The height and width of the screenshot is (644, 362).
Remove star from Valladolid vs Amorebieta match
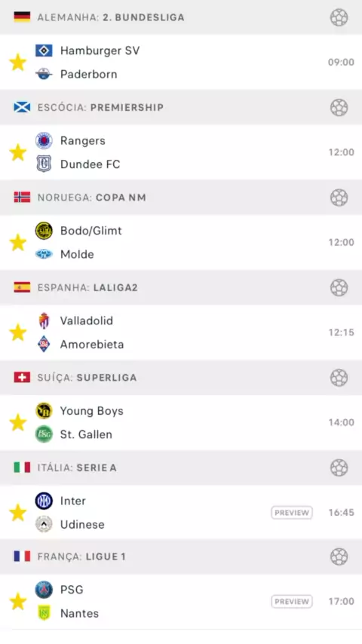click(18, 333)
